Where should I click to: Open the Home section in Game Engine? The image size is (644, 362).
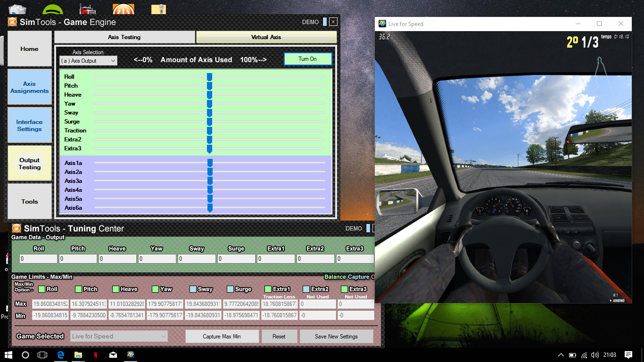[30, 49]
